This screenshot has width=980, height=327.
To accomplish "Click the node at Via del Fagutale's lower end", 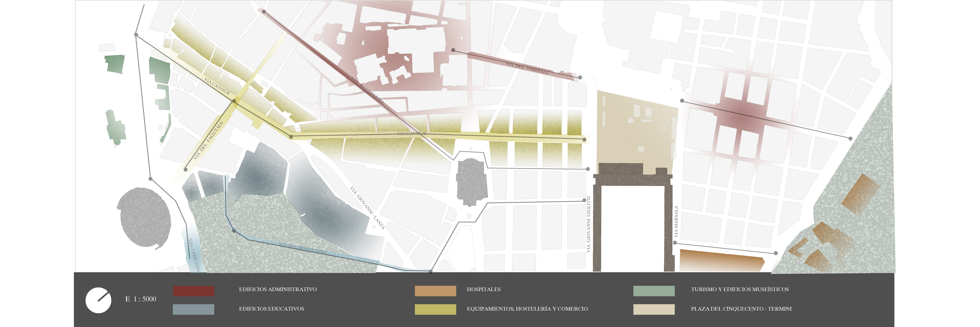I will point(186,170).
